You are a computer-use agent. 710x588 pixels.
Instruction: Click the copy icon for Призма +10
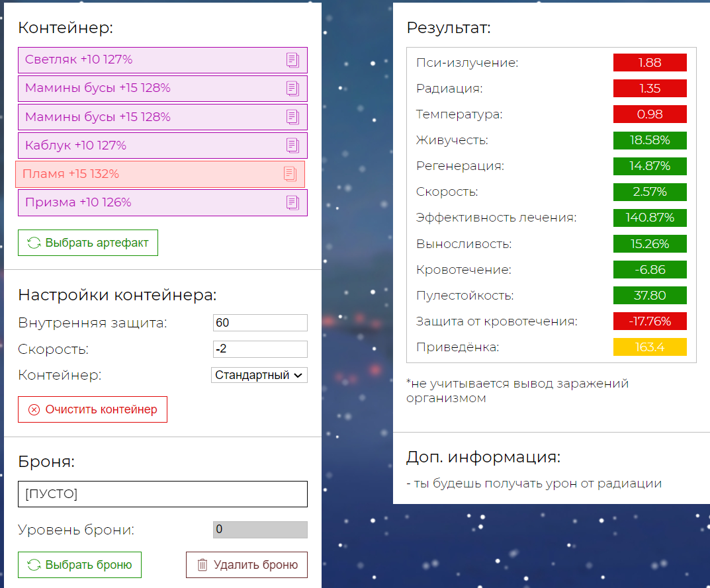[x=292, y=202]
